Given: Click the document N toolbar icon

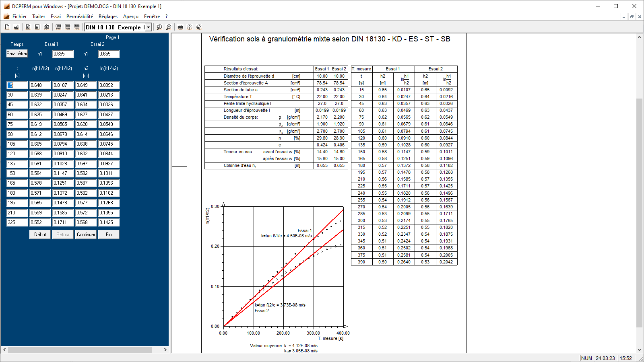Looking at the screenshot, I should (37, 27).
